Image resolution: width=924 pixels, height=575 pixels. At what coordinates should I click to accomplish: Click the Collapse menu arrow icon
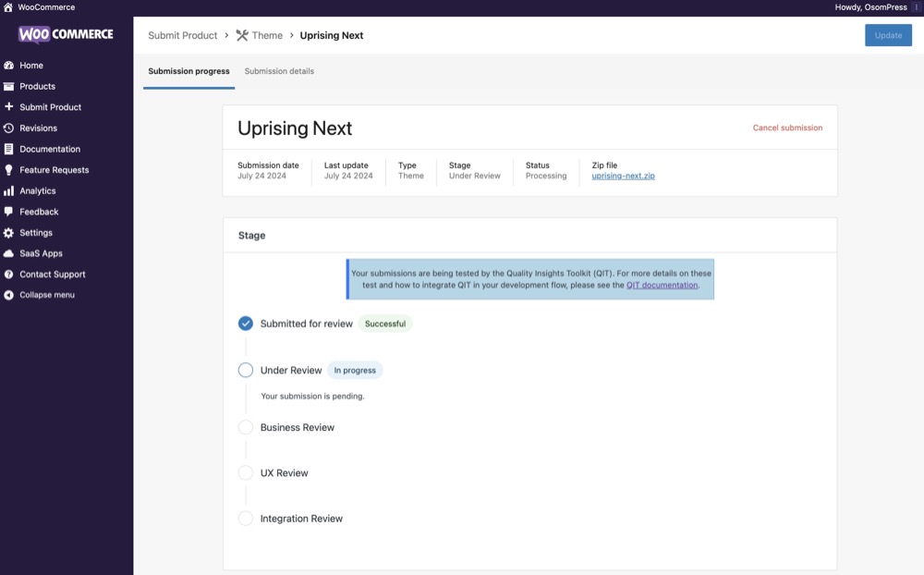(x=8, y=295)
